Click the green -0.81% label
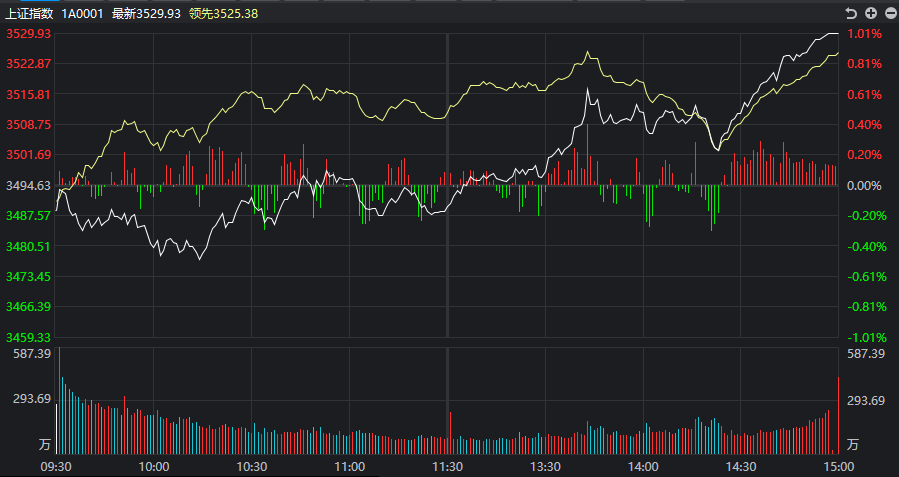 pyautogui.click(x=867, y=307)
